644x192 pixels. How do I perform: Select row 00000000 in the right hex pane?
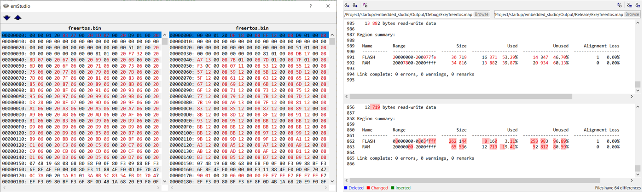(x=249, y=35)
